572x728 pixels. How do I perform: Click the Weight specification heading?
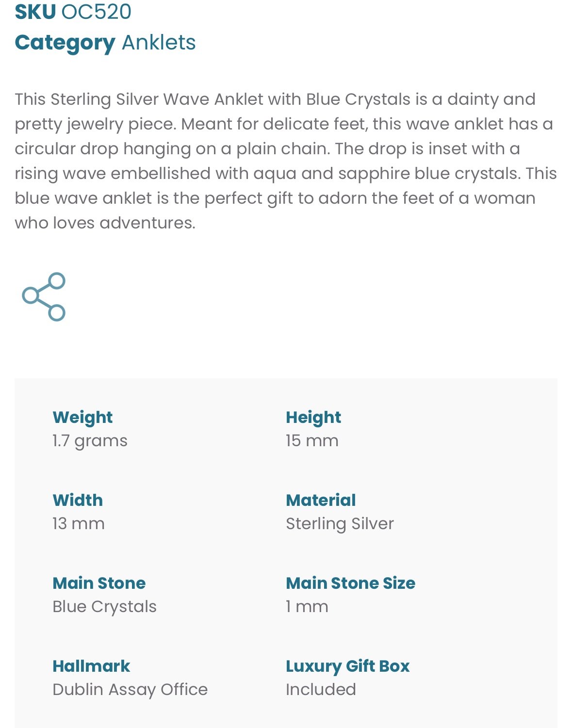[82, 417]
